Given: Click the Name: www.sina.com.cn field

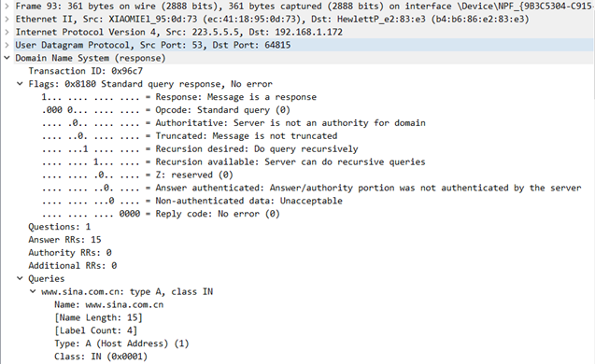Looking at the screenshot, I should [x=109, y=305].
